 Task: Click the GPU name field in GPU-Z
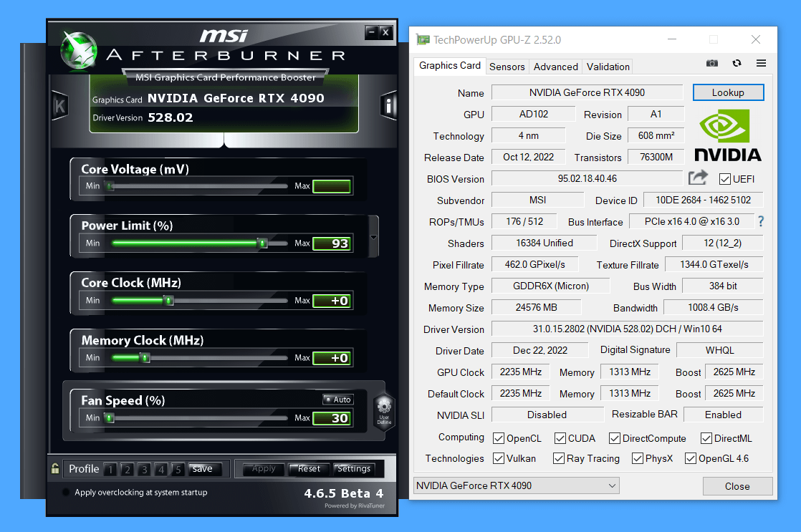pyautogui.click(x=587, y=92)
